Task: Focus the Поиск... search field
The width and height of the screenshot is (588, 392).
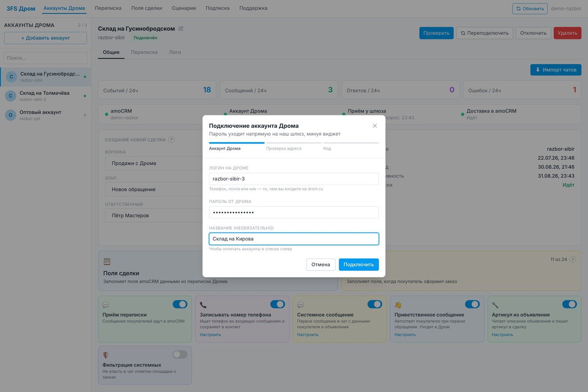Action: tap(45, 58)
